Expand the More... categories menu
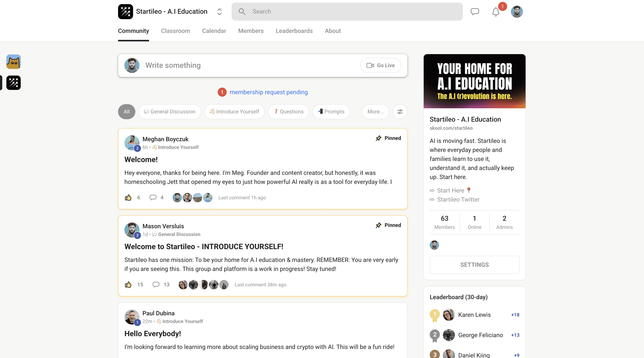Screen dimensions: 644x358 (375, 111)
